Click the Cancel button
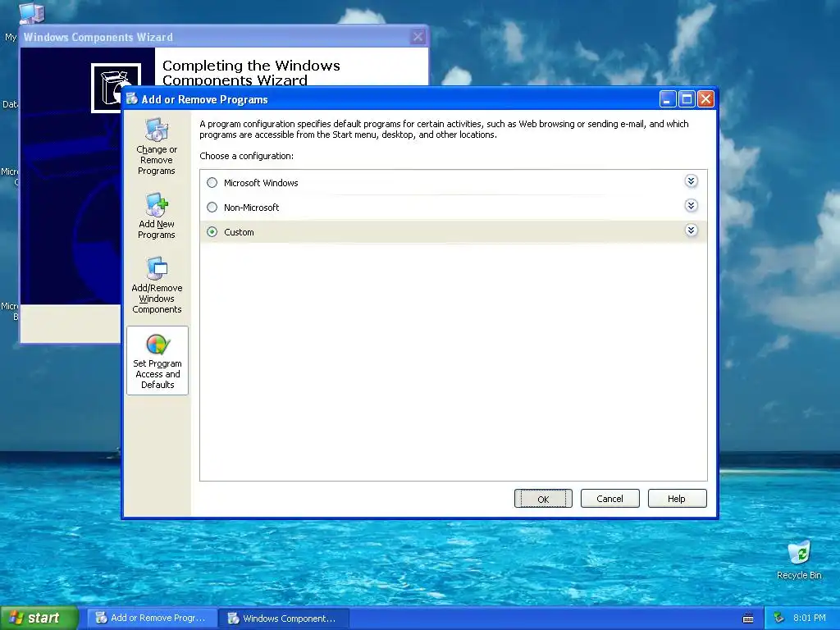840x630 pixels. pos(609,499)
